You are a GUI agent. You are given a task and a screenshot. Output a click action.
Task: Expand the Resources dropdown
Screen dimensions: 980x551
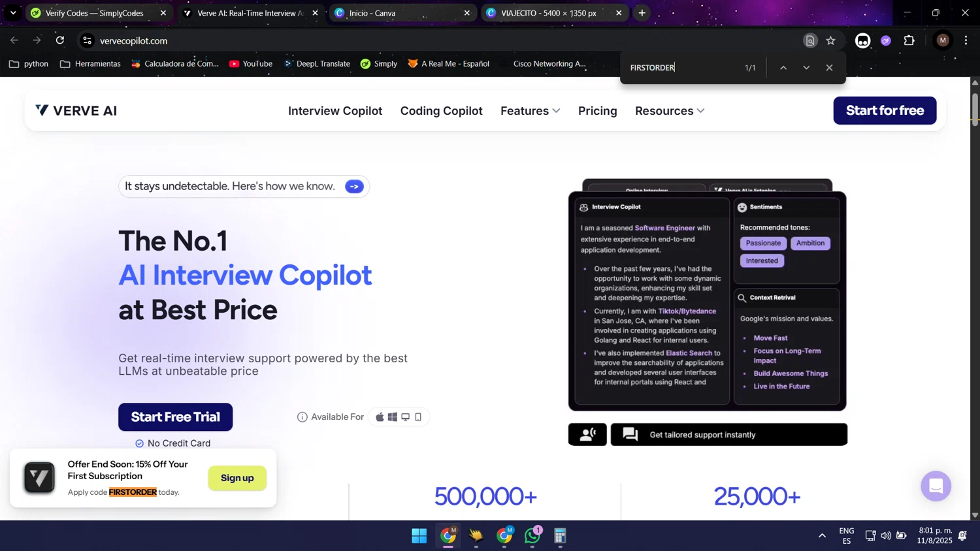pyautogui.click(x=670, y=111)
